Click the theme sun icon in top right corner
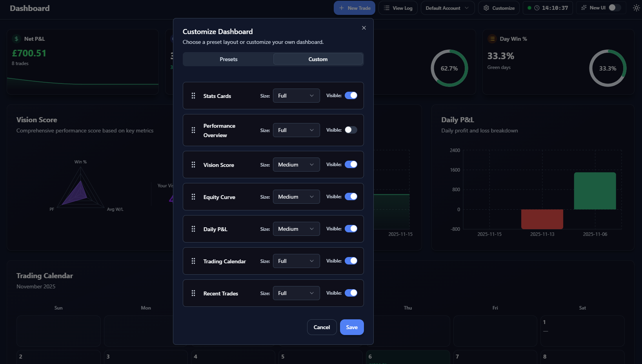 [x=637, y=7]
